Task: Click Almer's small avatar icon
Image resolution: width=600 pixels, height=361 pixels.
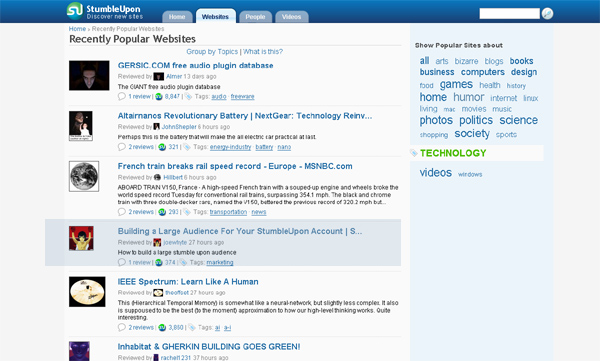Action: pyautogui.click(x=158, y=77)
